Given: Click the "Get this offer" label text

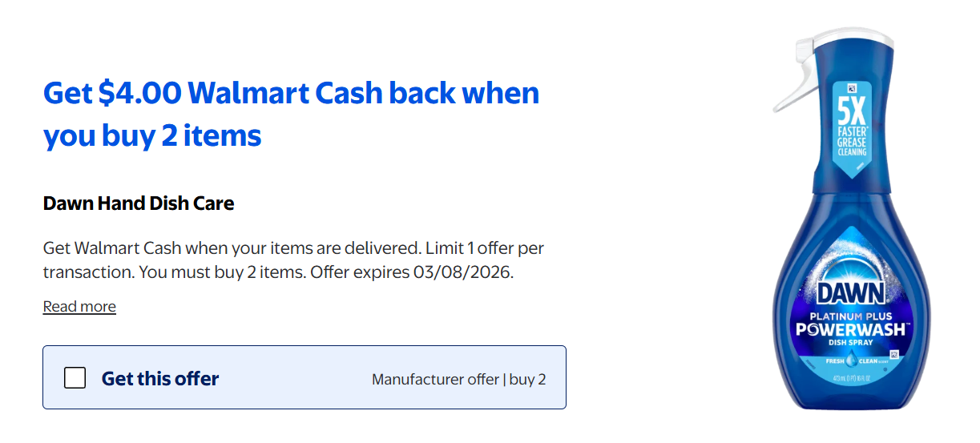Looking at the screenshot, I should point(160,379).
